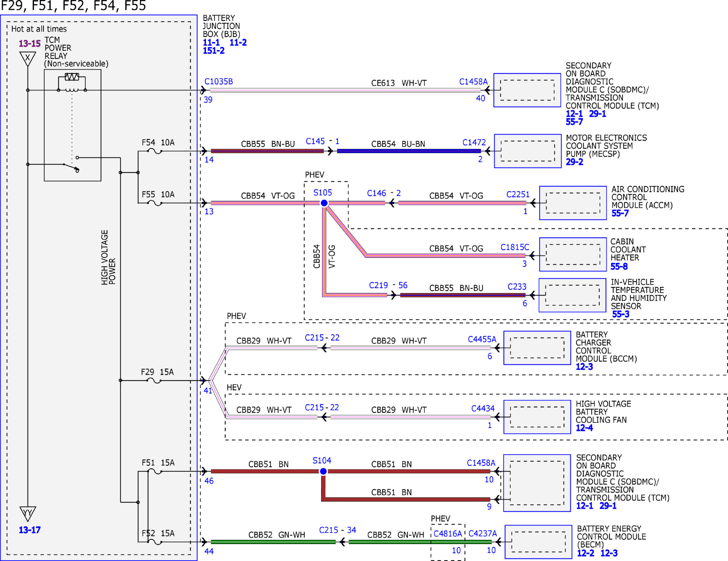This screenshot has width=728, height=561.
Task: Open page link 13-15 near TCM relay
Action: point(29,43)
